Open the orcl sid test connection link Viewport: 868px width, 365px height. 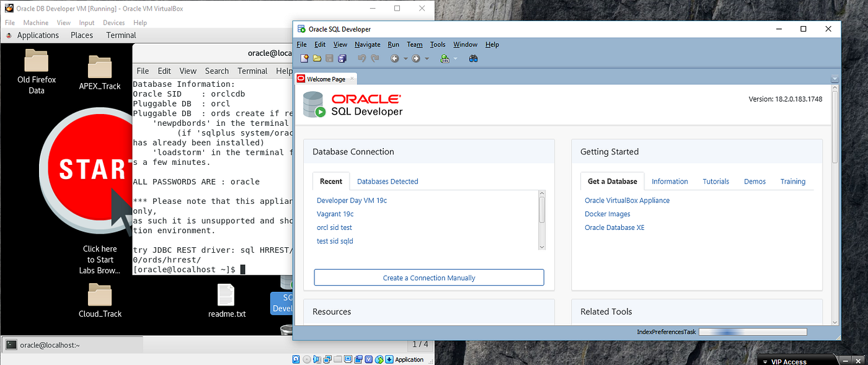point(334,227)
